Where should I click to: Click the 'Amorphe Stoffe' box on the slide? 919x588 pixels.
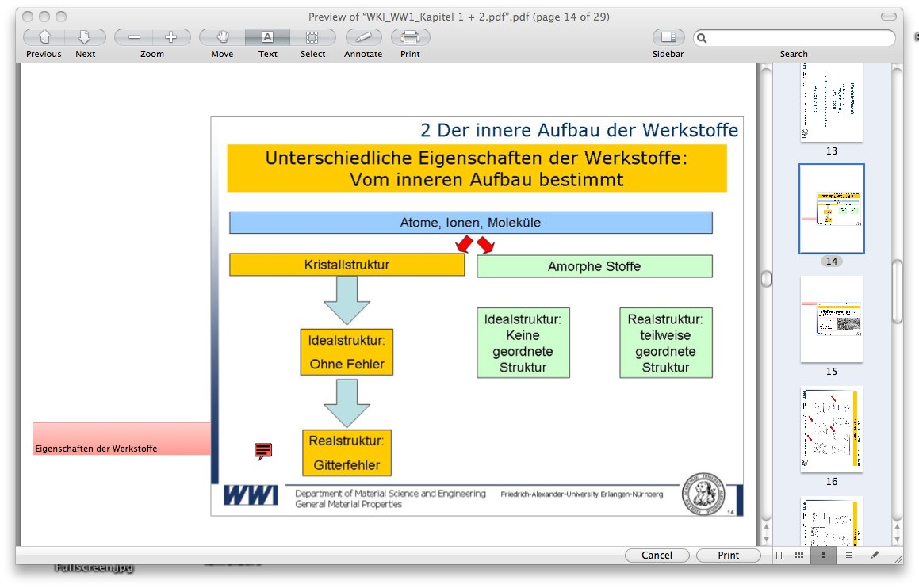pyautogui.click(x=595, y=266)
